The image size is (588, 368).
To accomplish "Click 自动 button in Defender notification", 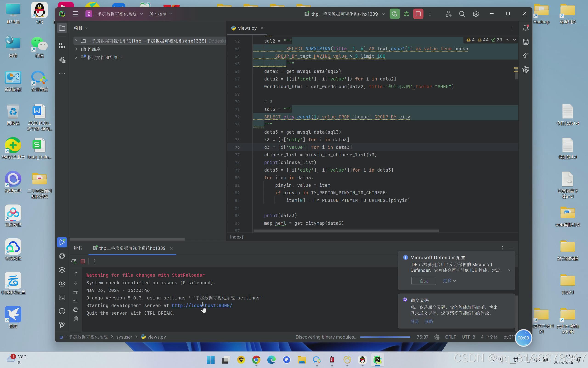I will click(424, 281).
